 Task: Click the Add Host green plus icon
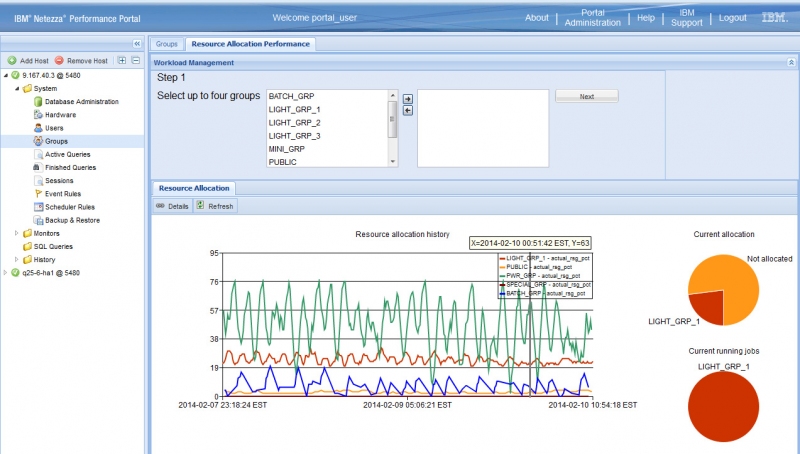click(x=12, y=61)
